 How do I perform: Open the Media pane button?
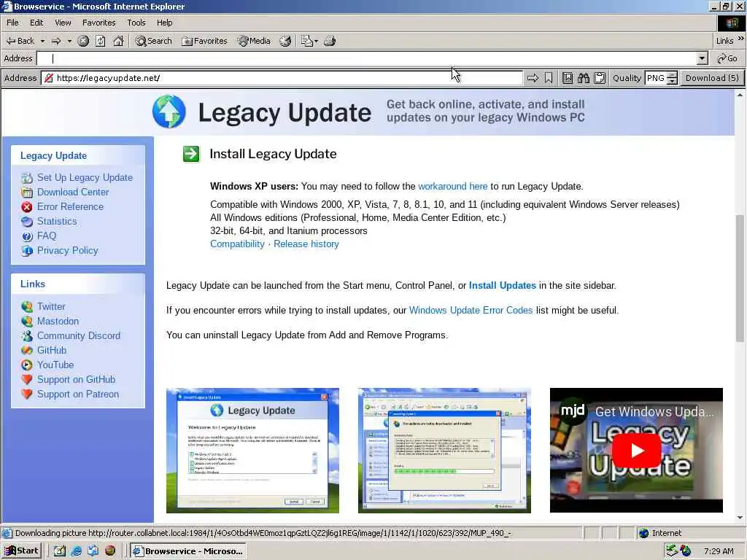tap(254, 41)
